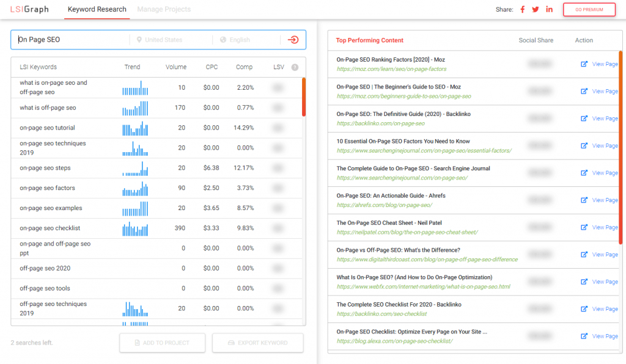Image resolution: width=626 pixels, height=364 pixels.
Task: Select keyword 'on-page seo factors'
Action: coord(47,188)
